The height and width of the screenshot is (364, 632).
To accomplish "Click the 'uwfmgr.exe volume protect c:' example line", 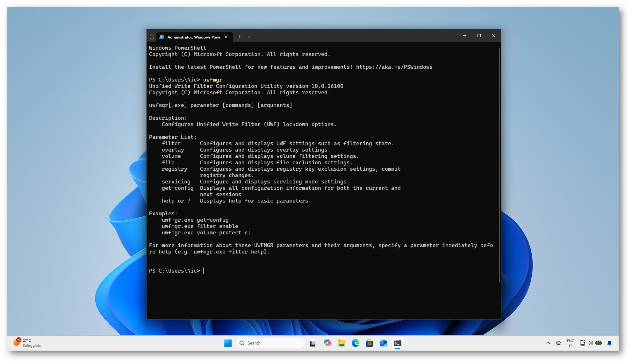I will (206, 233).
